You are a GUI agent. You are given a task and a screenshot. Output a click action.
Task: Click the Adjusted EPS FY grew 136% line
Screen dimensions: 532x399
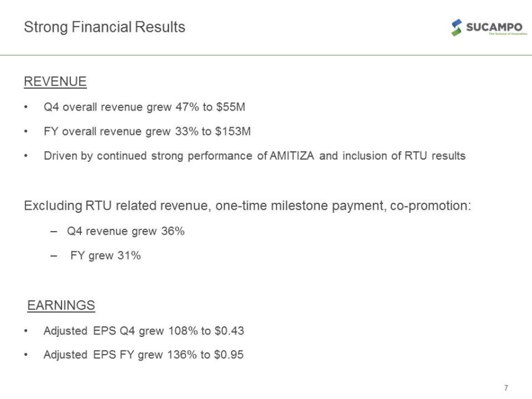(x=144, y=355)
